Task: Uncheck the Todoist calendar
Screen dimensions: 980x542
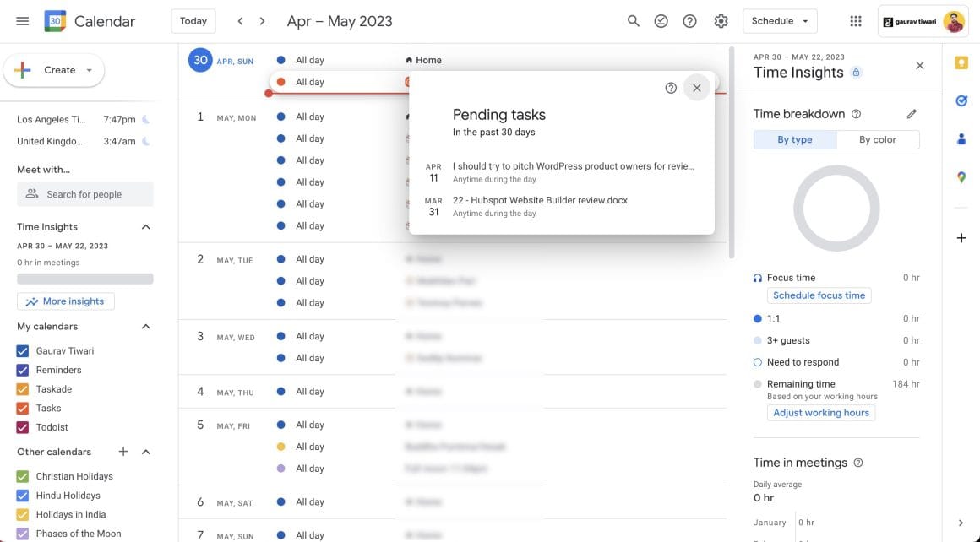Action: pos(21,427)
